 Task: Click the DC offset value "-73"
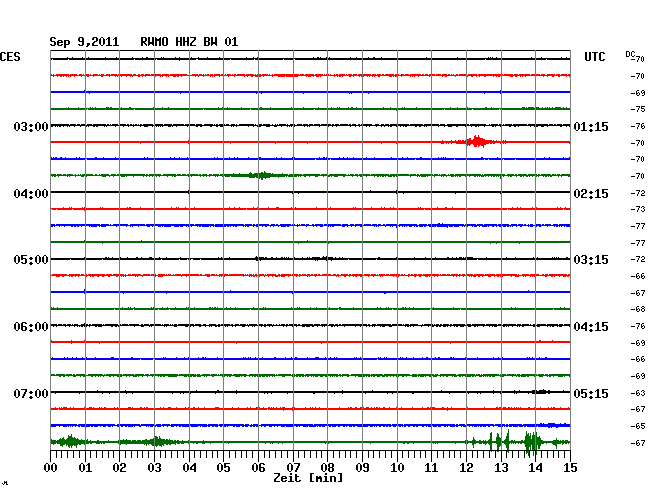(638, 209)
